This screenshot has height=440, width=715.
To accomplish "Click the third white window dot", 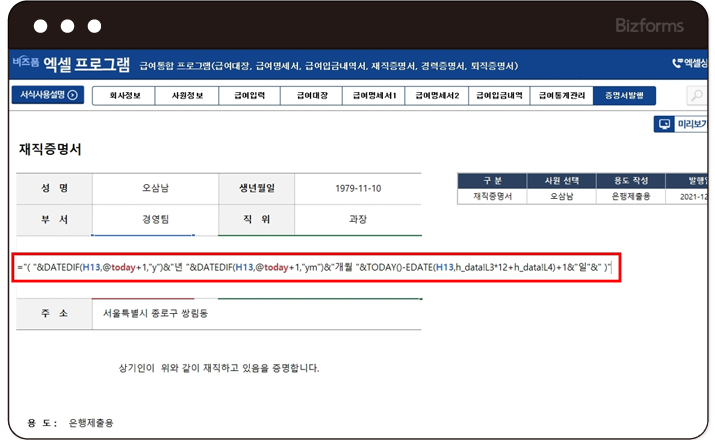I will [x=94, y=26].
